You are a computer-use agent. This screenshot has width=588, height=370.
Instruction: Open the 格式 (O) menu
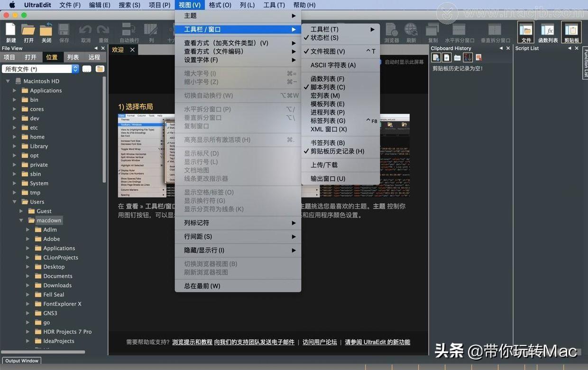[x=220, y=5]
